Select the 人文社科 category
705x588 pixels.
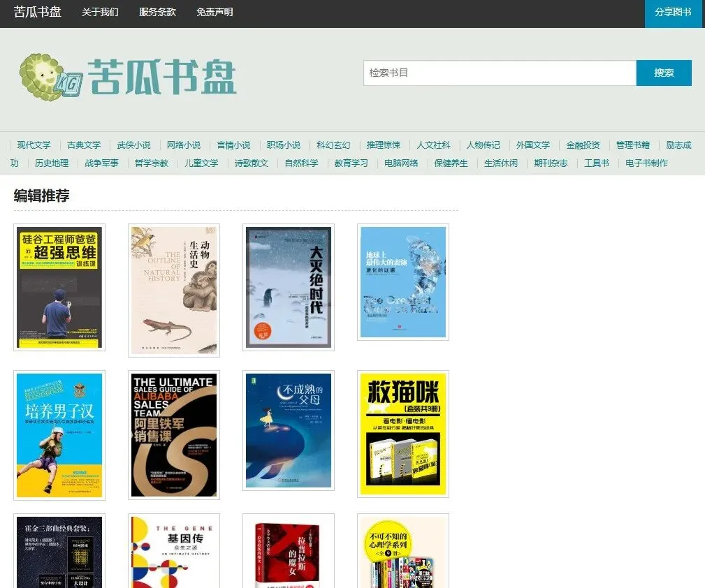pos(433,145)
